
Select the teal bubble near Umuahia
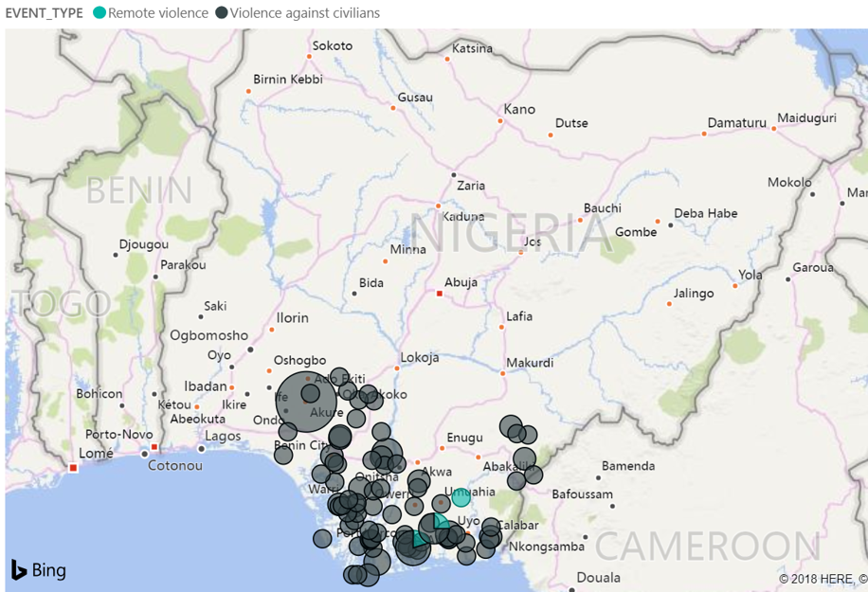[461, 497]
